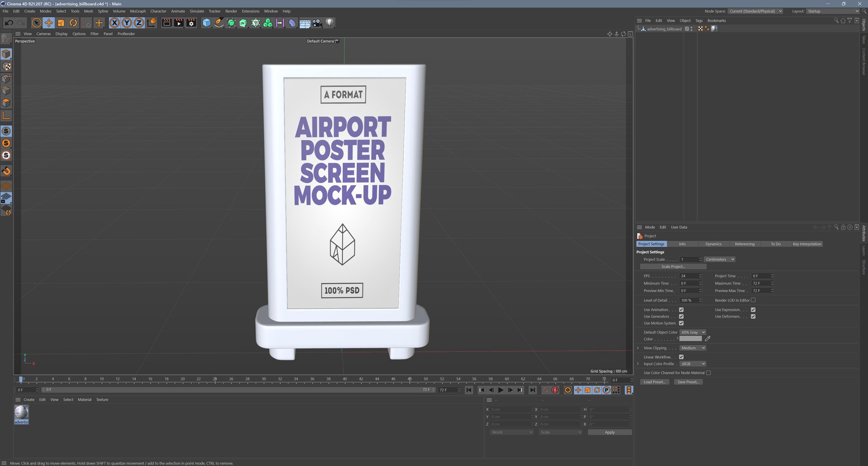Viewport: 868px width, 466px height.
Task: Toggle the Y axis lock
Action: [x=127, y=23]
